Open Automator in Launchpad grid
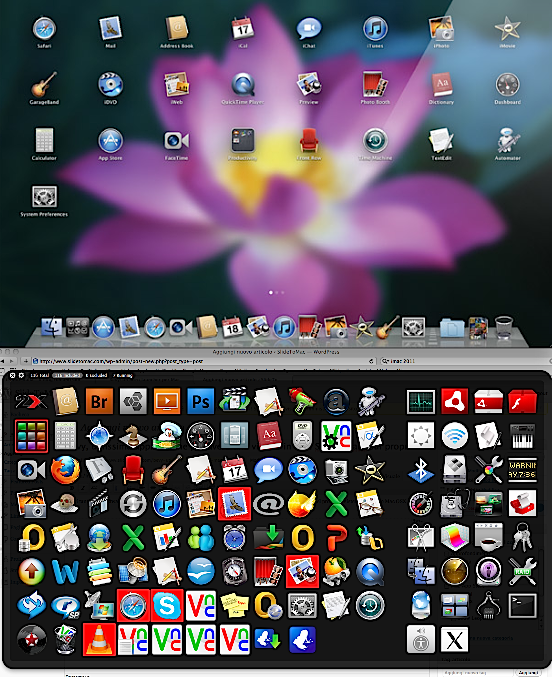Image resolution: width=552 pixels, height=677 pixels. pyautogui.click(x=508, y=140)
